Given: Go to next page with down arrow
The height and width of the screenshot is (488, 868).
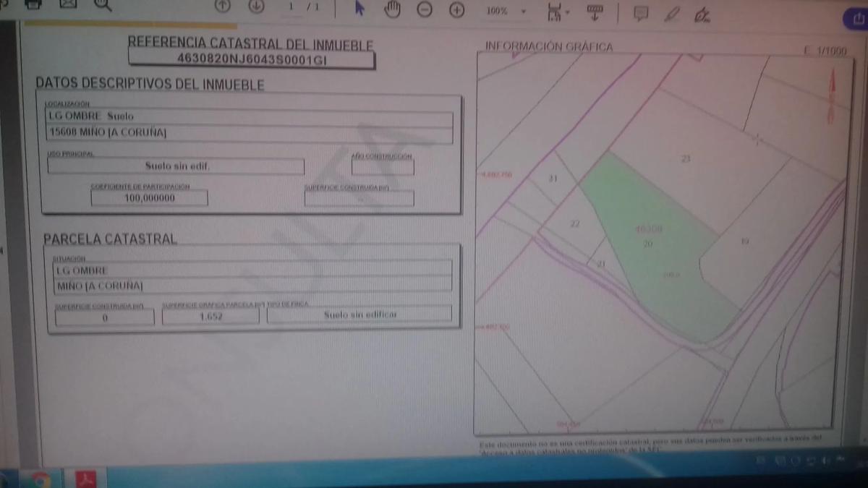Looking at the screenshot, I should [x=256, y=7].
